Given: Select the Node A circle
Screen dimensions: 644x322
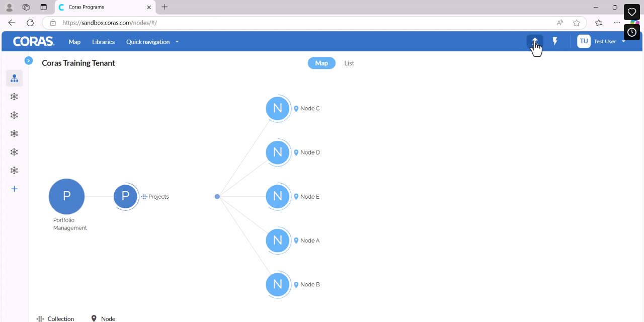Looking at the screenshot, I should click(278, 240).
